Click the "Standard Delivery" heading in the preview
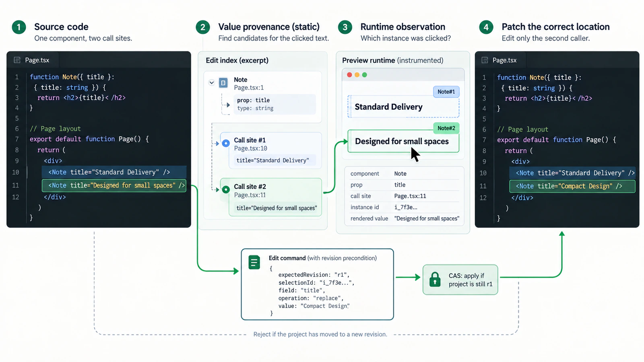644x362 pixels. click(x=389, y=107)
